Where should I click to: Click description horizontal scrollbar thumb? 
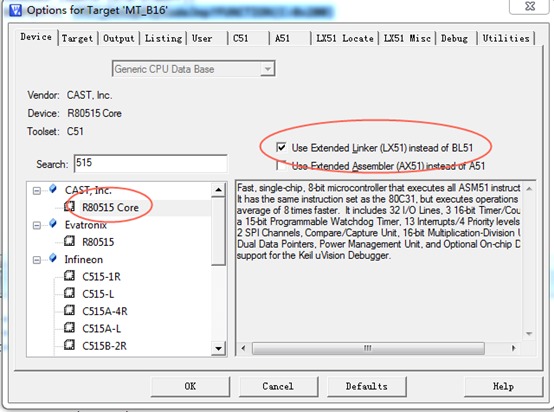point(368,348)
